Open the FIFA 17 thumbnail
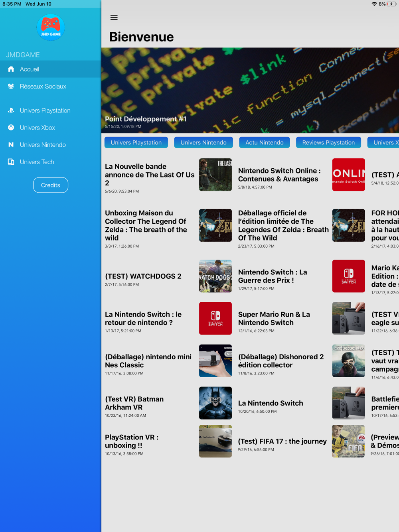 tap(348, 441)
